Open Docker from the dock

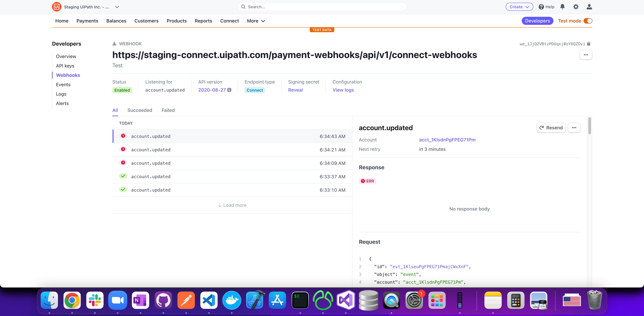coord(232,300)
